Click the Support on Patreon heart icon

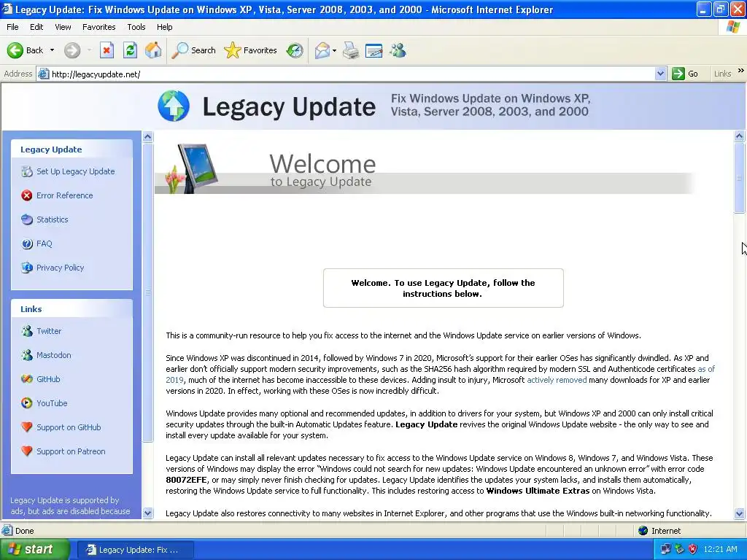[x=27, y=451]
